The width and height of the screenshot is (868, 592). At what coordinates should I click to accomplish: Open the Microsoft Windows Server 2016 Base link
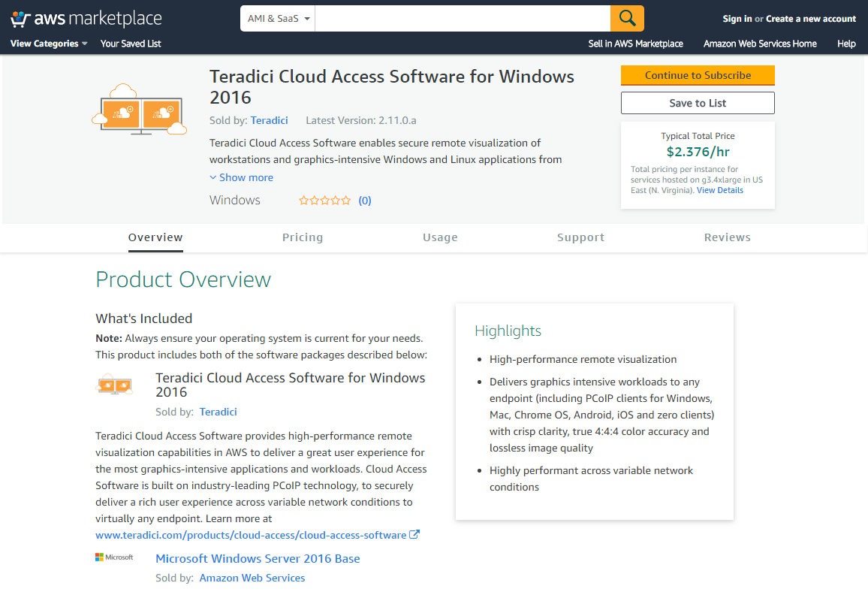[258, 558]
